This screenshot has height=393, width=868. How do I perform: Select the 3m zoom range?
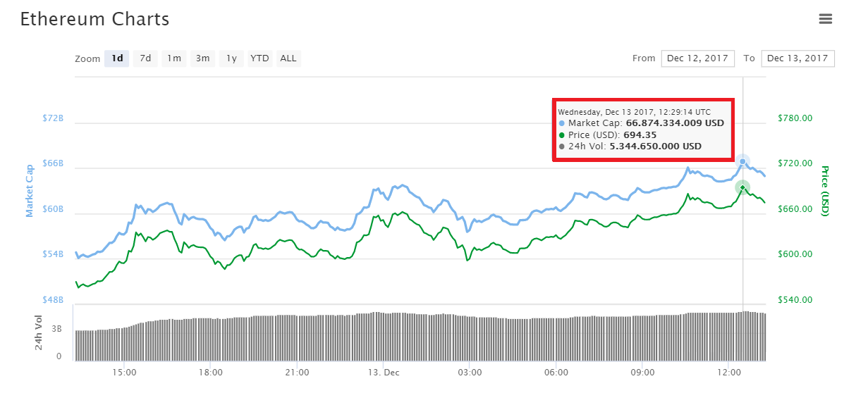tap(202, 58)
